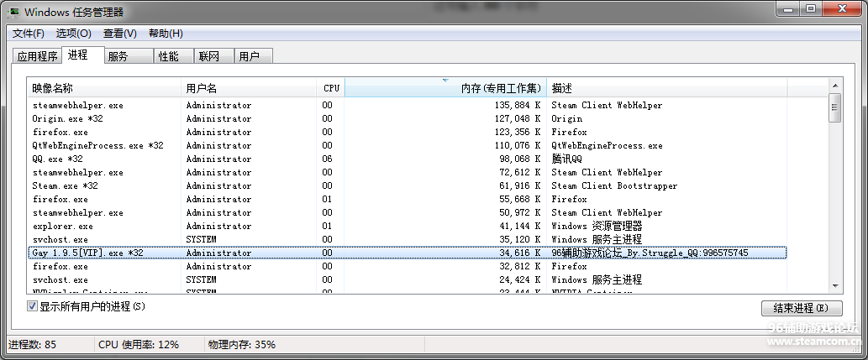Switch to the 性能 tab

168,56
